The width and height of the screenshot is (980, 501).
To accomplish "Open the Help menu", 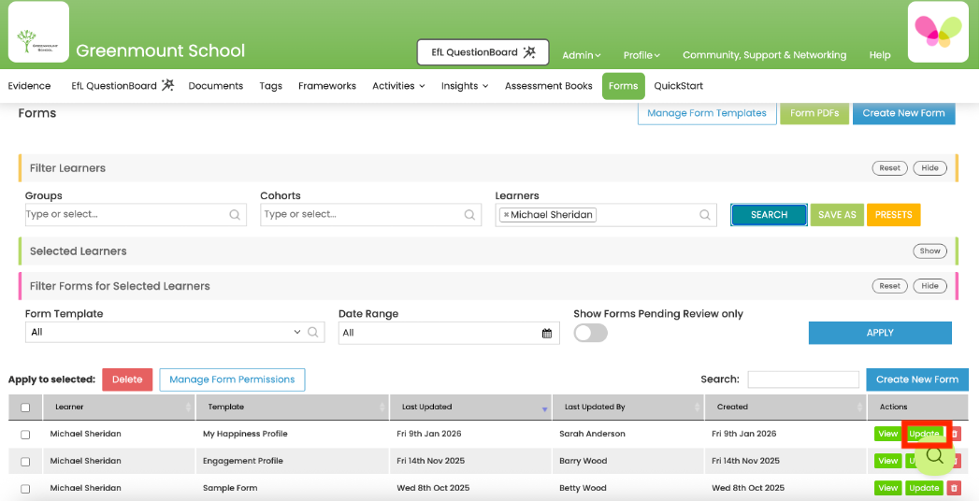I will point(879,55).
